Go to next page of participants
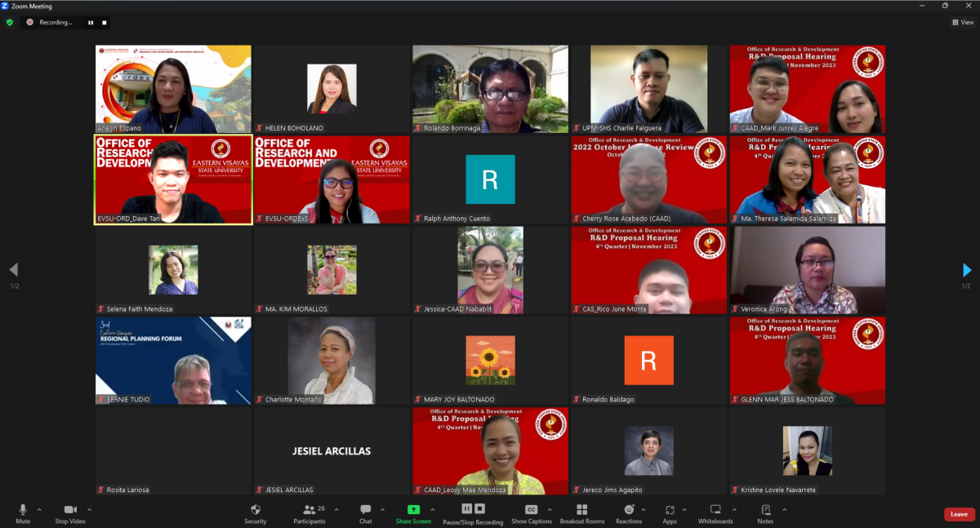Image resolution: width=980 pixels, height=528 pixels. pos(966,270)
